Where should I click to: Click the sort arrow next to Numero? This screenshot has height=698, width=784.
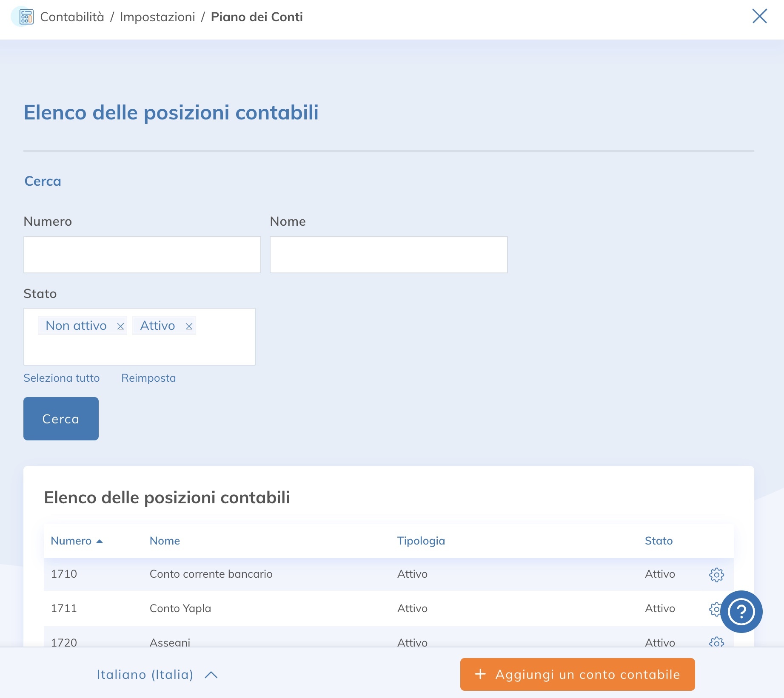click(100, 540)
